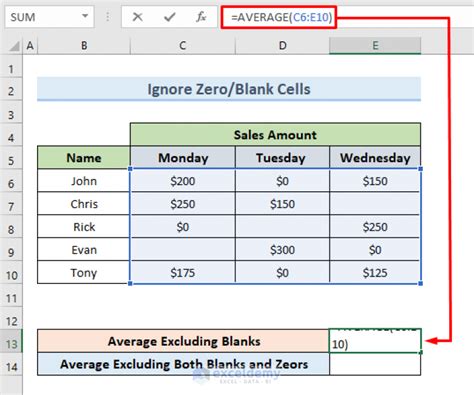
Task: Select Chris's Monday cell $250
Action: point(183,204)
